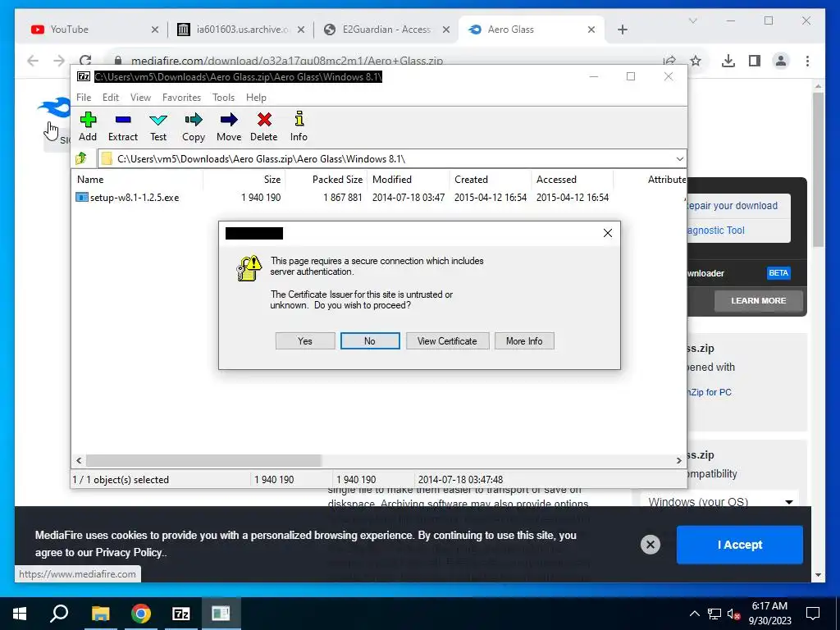Image resolution: width=840 pixels, height=630 pixels.
Task: Click the Move toolbar icon
Action: click(x=229, y=120)
